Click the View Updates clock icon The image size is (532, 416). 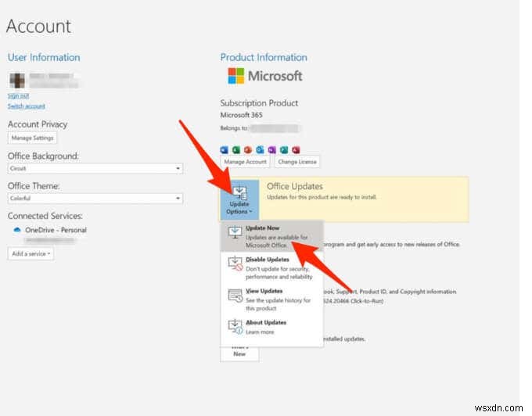click(x=235, y=296)
